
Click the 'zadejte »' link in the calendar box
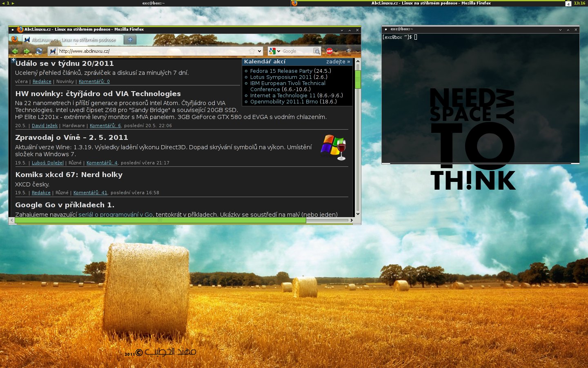(x=338, y=62)
